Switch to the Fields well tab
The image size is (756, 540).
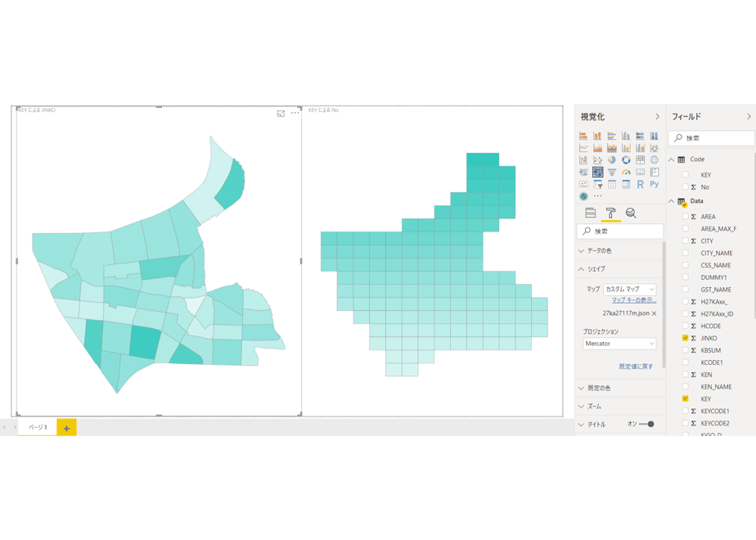point(590,213)
